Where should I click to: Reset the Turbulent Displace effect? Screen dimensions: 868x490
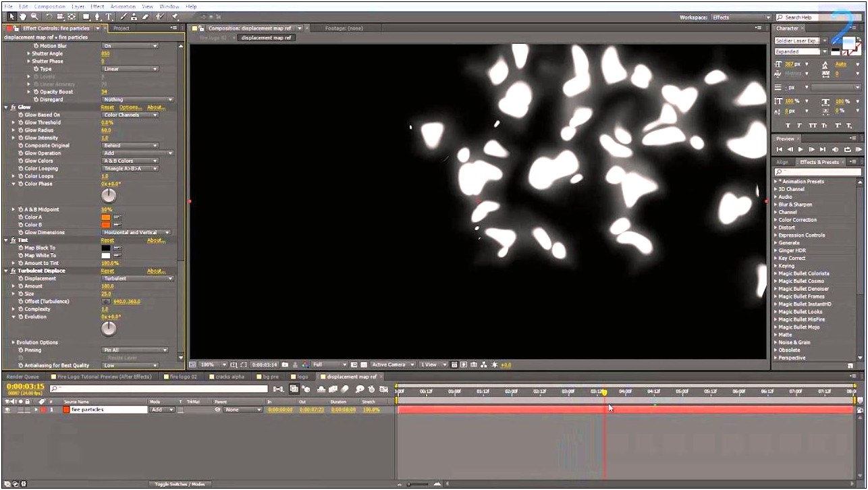[x=107, y=271]
